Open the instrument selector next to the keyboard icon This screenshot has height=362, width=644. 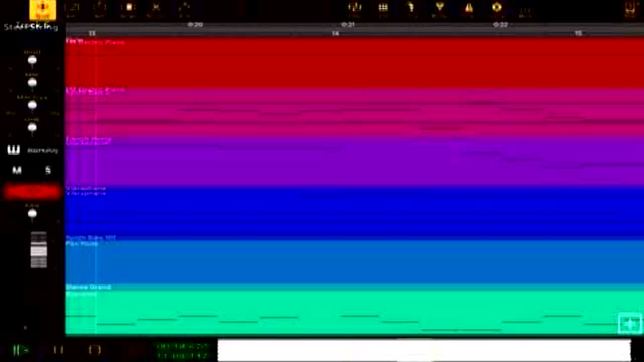(43, 150)
